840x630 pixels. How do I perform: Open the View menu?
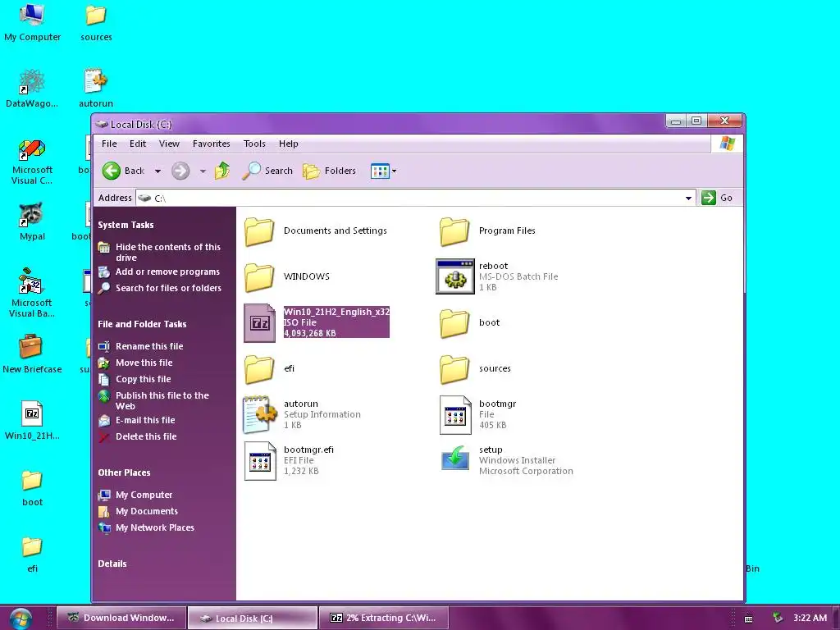(x=169, y=144)
